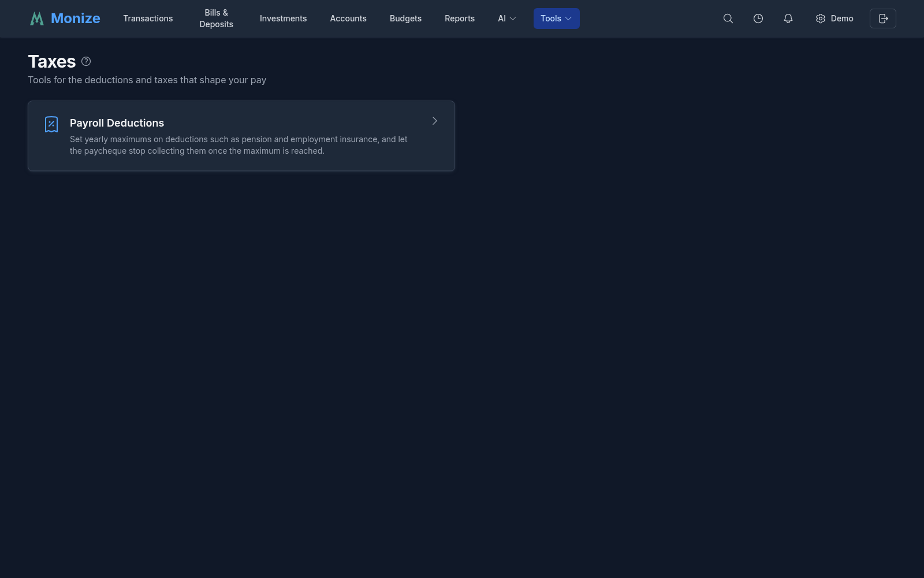The height and width of the screenshot is (578, 924).
Task: Click the Demo user label
Action: [x=842, y=18]
